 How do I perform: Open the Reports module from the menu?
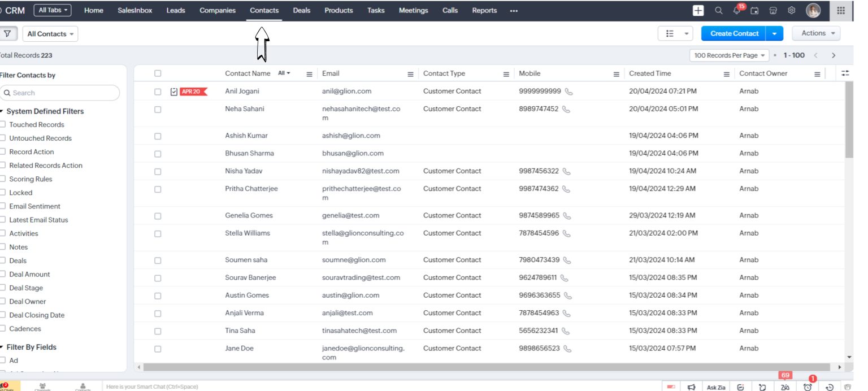tap(484, 10)
